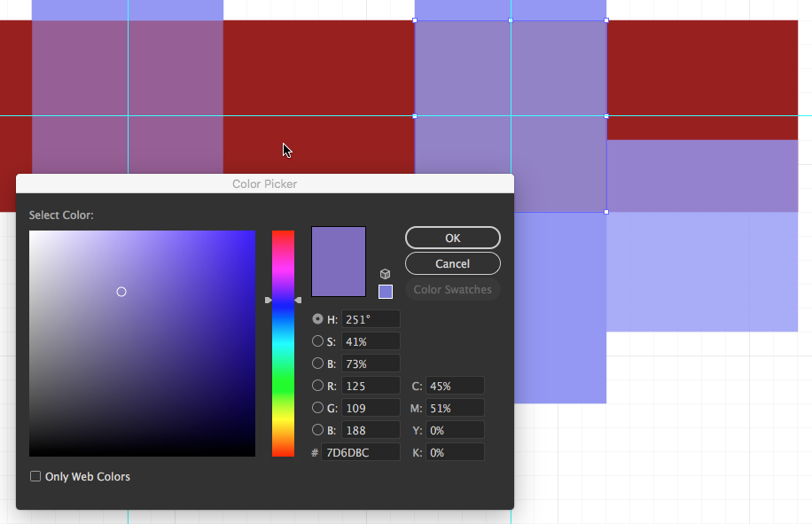Click the circular marker in the color field
The width and height of the screenshot is (812, 524).
(121, 292)
